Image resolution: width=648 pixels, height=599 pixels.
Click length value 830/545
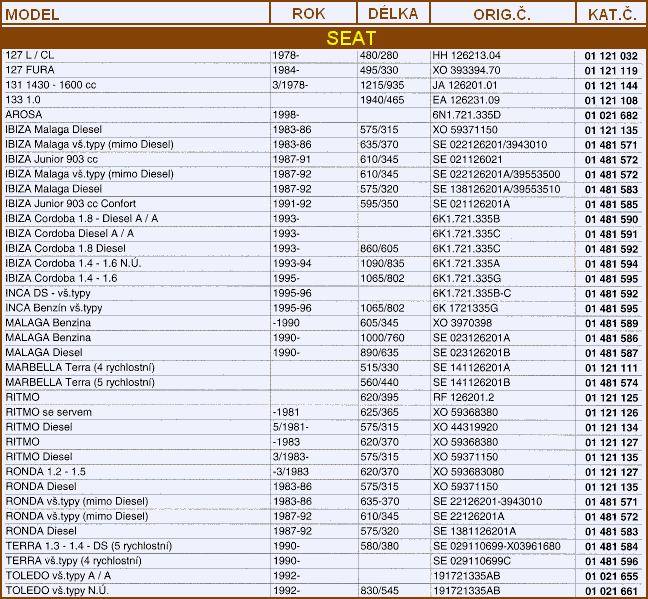click(379, 591)
